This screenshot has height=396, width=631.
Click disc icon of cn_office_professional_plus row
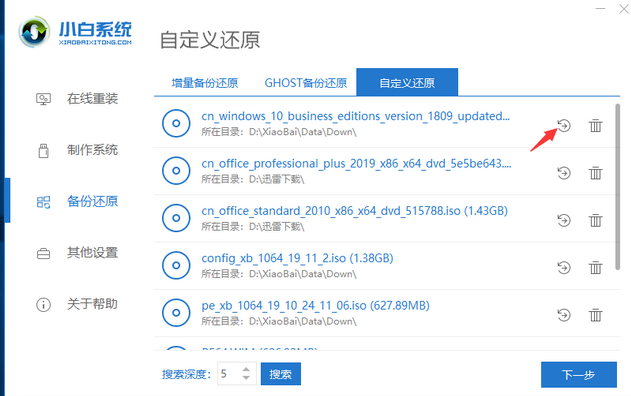(x=176, y=171)
